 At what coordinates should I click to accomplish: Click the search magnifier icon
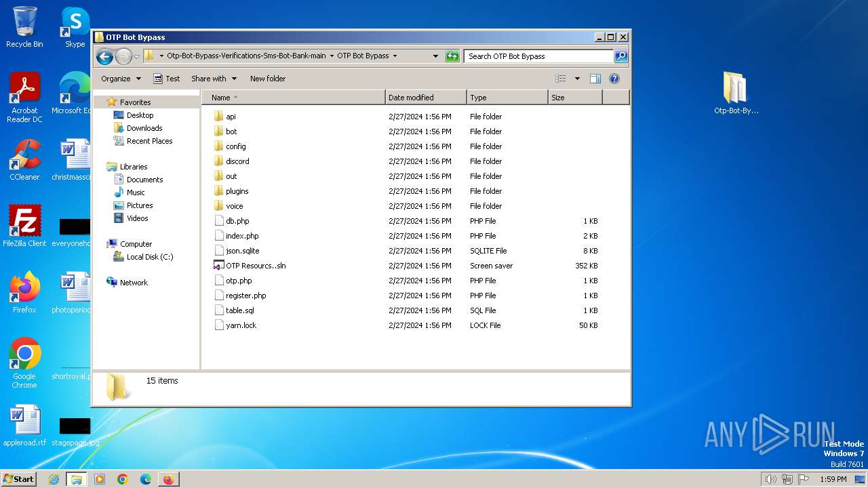(x=620, y=56)
